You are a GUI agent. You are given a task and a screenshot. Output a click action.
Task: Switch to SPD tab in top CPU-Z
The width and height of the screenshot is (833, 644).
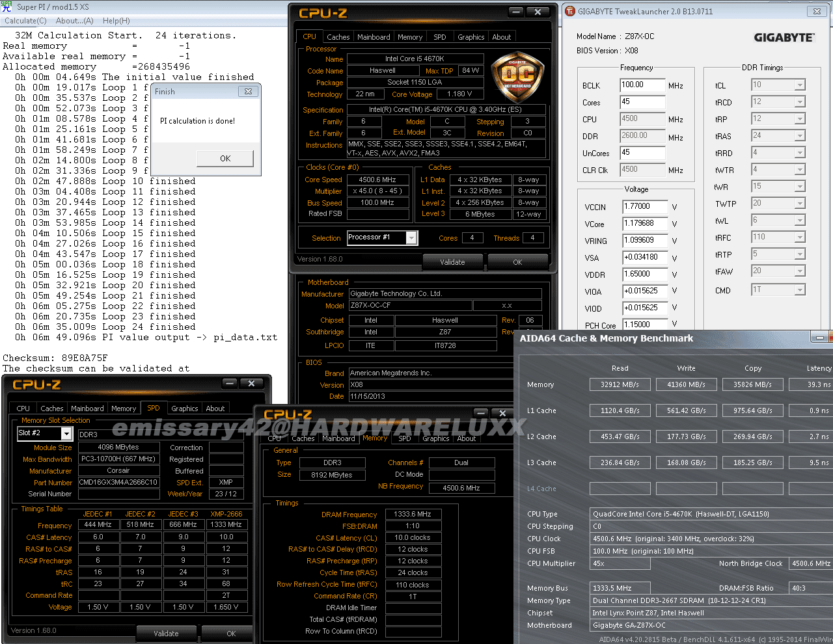[x=440, y=37]
